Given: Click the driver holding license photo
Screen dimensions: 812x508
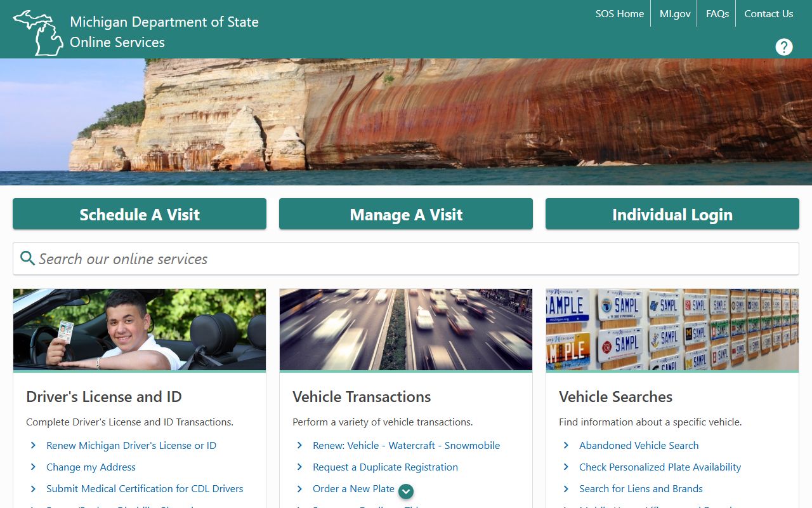Looking at the screenshot, I should (x=140, y=330).
